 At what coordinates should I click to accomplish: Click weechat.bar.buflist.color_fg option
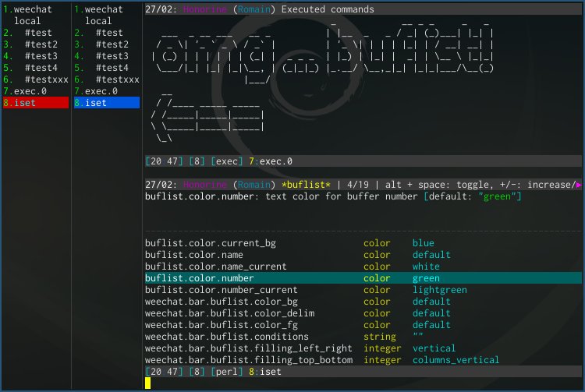tap(363, 324)
